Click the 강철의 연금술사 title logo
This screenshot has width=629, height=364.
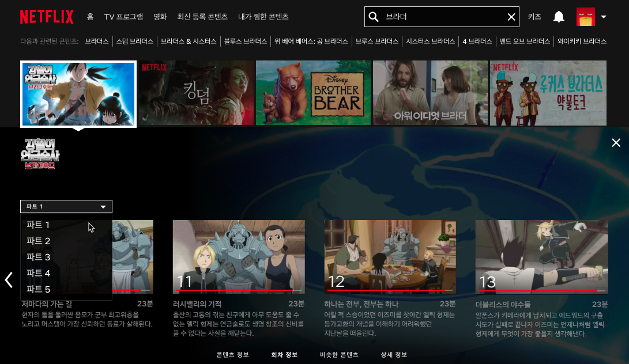(40, 154)
